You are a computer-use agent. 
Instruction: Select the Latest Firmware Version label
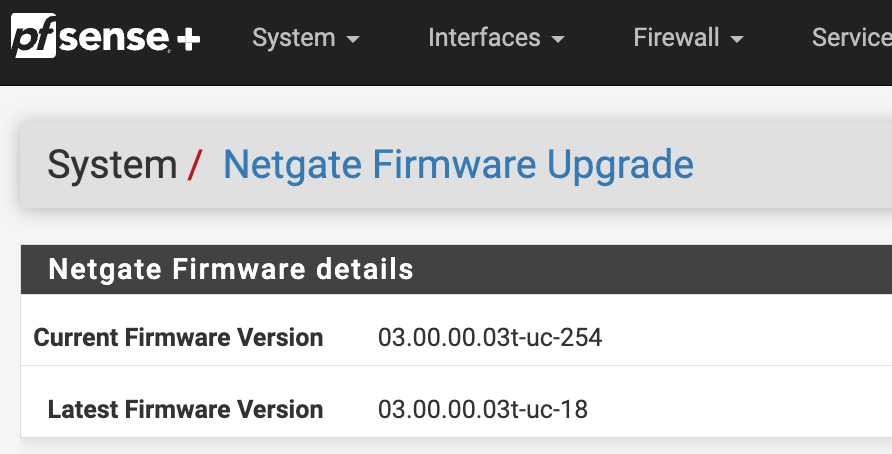click(185, 409)
